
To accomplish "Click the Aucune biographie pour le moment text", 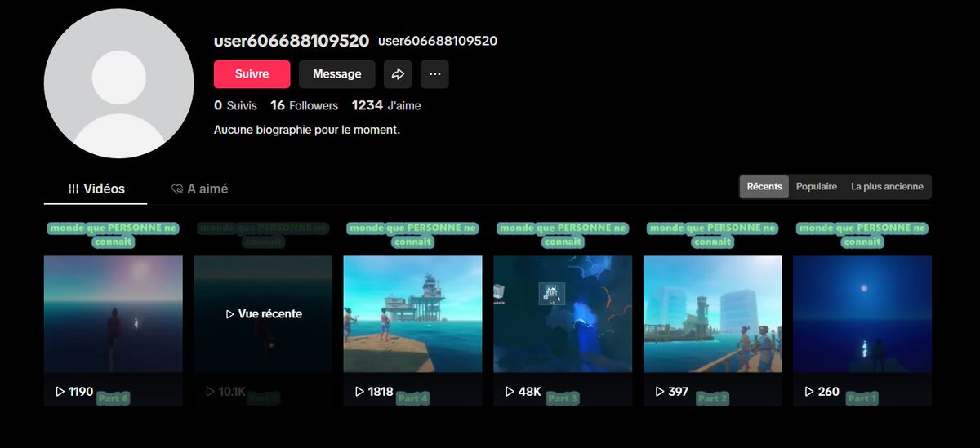I will pos(307,130).
